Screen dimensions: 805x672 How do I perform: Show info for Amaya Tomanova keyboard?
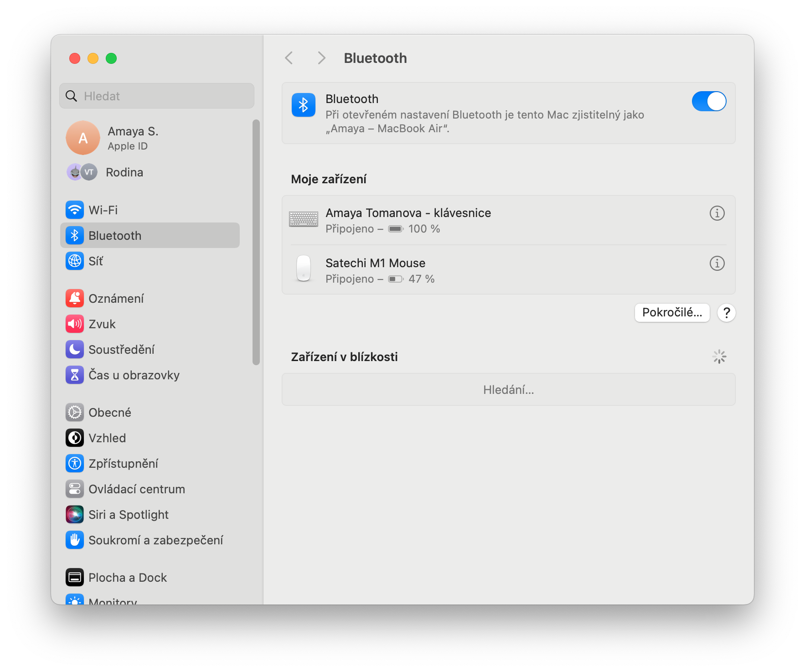coord(717,213)
